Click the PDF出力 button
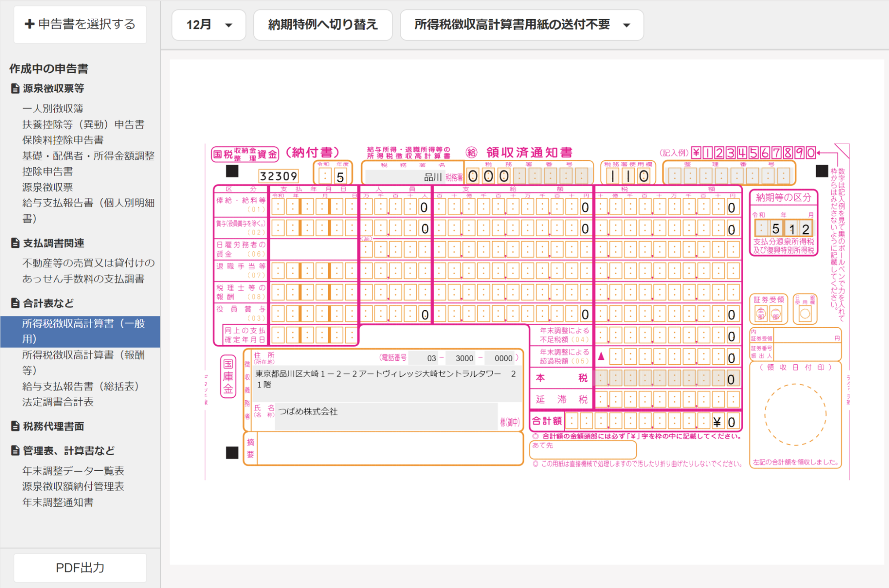The image size is (889, 588). pyautogui.click(x=80, y=568)
